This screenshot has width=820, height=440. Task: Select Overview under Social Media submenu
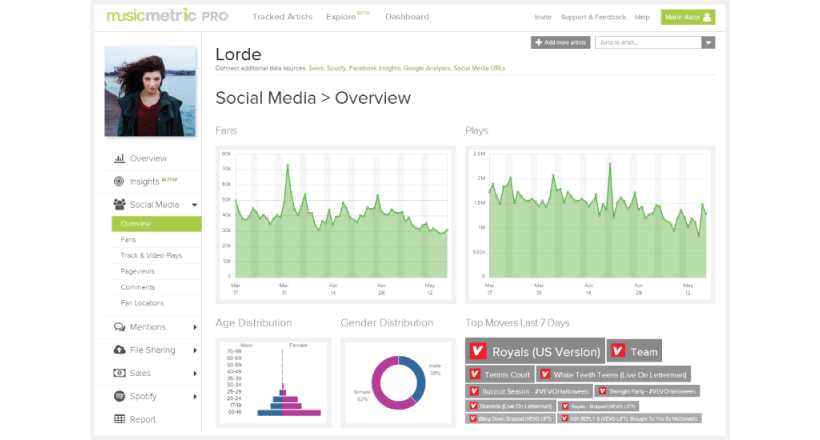156,223
